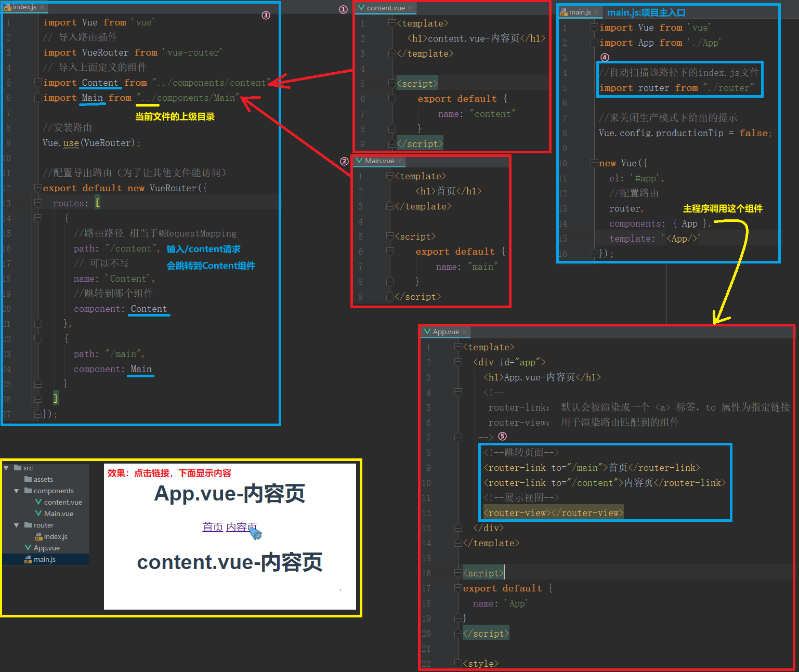Fold the routes array in index.js
This screenshot has width=799, height=672.
(x=38, y=203)
